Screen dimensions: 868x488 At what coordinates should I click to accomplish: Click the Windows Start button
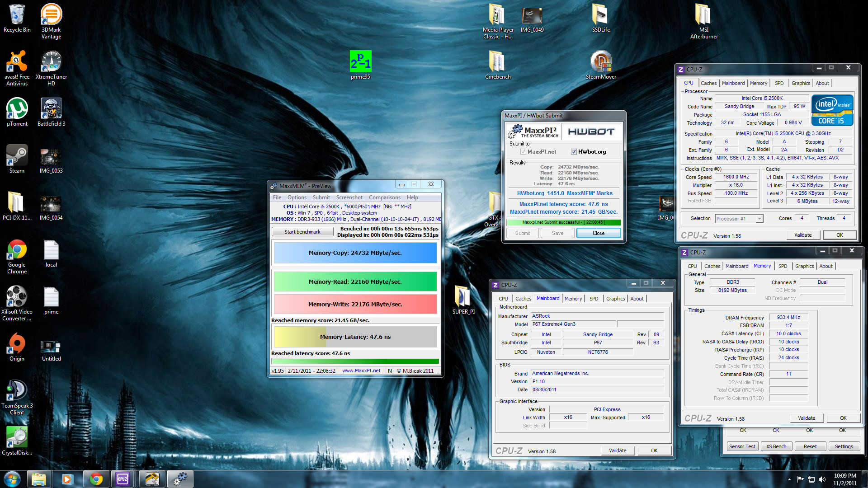[12, 479]
